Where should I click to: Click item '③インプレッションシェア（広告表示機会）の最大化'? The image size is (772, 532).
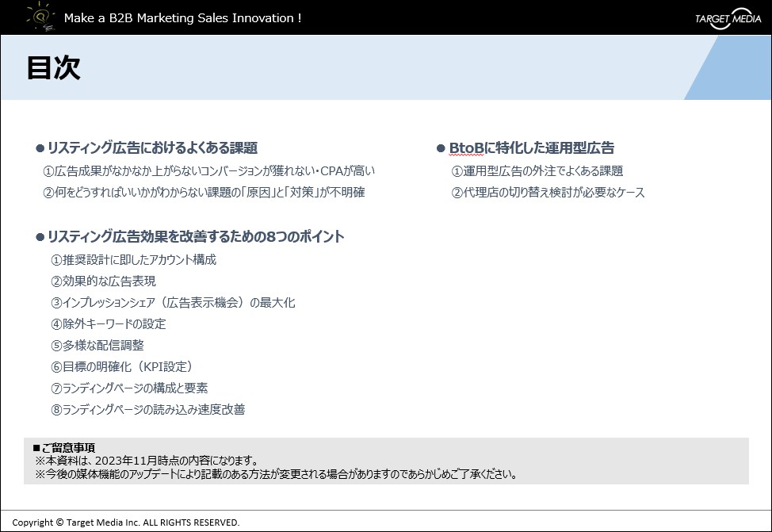coord(173,302)
